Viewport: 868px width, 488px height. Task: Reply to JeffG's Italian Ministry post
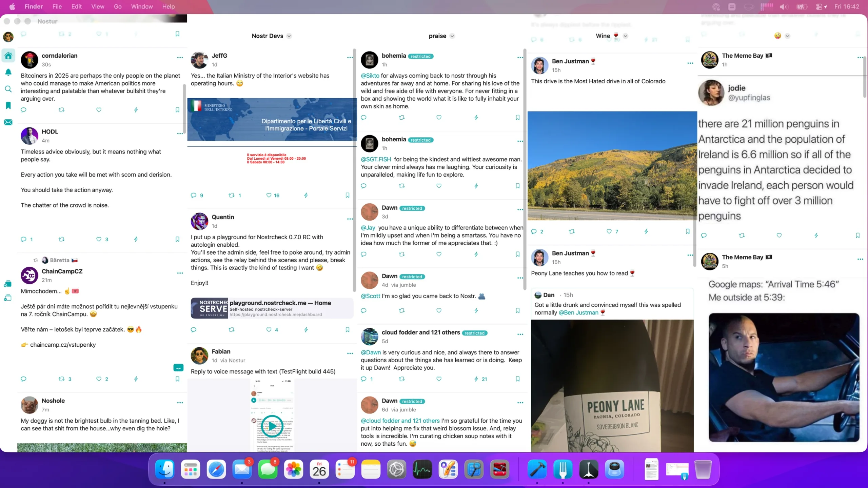pyautogui.click(x=194, y=195)
